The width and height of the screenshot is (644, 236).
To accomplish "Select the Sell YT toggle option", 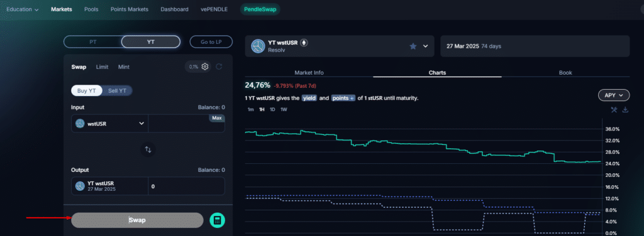I will [117, 90].
